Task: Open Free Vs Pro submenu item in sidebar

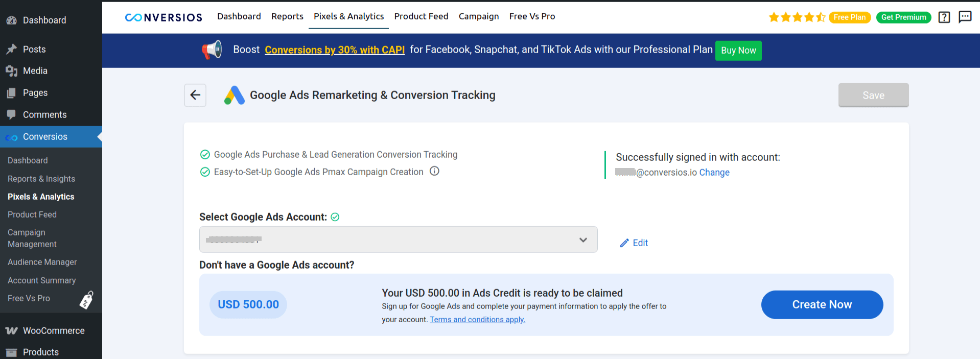Action: tap(29, 298)
